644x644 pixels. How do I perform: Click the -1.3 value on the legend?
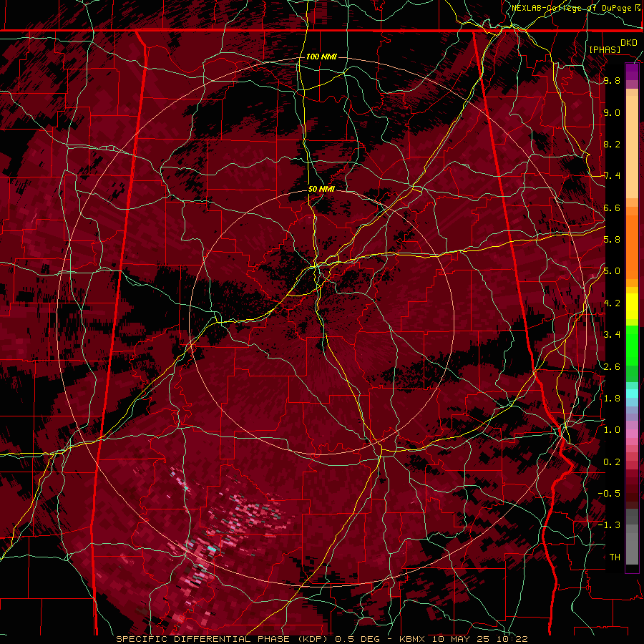[609, 525]
